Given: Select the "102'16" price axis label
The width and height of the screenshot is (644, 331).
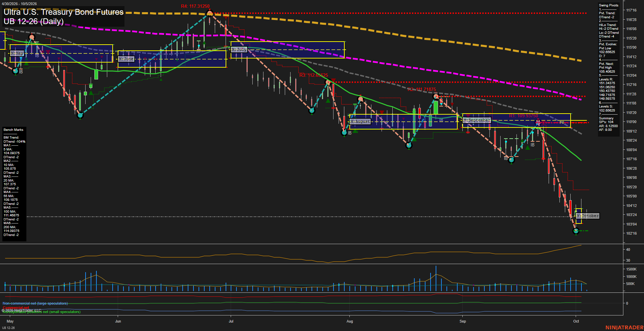Looking at the screenshot, I should tap(631, 233).
